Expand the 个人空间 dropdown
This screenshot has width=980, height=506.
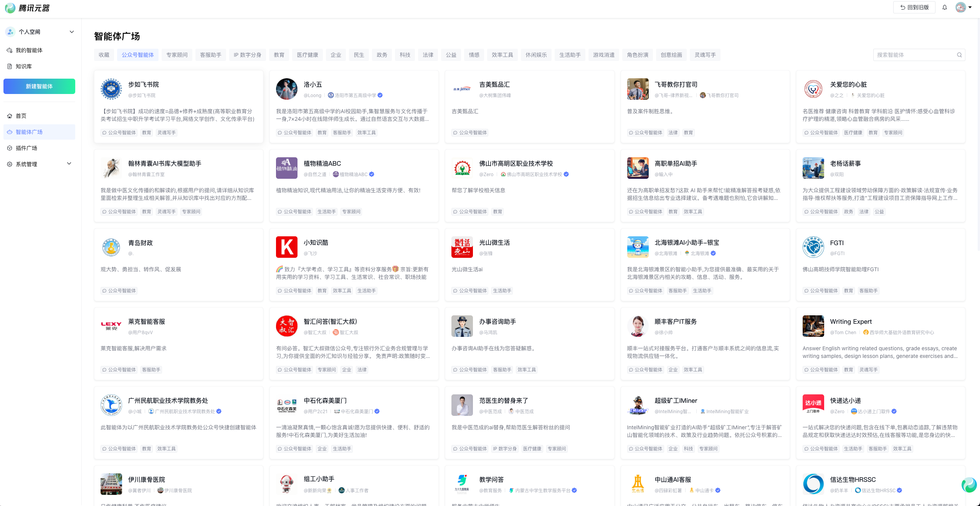click(x=71, y=32)
